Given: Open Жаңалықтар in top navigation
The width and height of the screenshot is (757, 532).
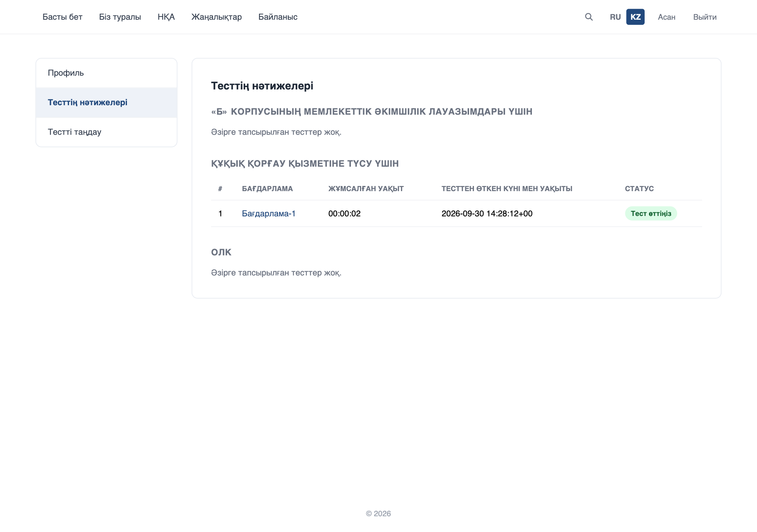Looking at the screenshot, I should [216, 17].
